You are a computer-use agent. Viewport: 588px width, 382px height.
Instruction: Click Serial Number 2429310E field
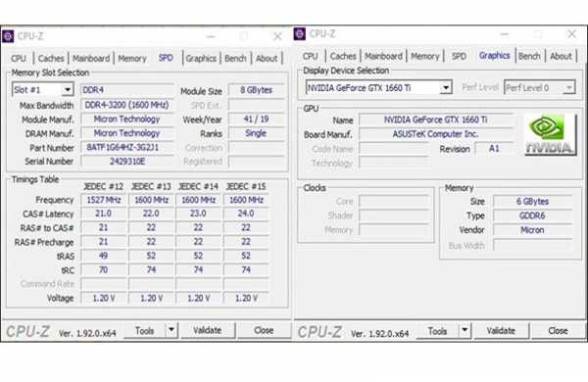[x=127, y=162]
